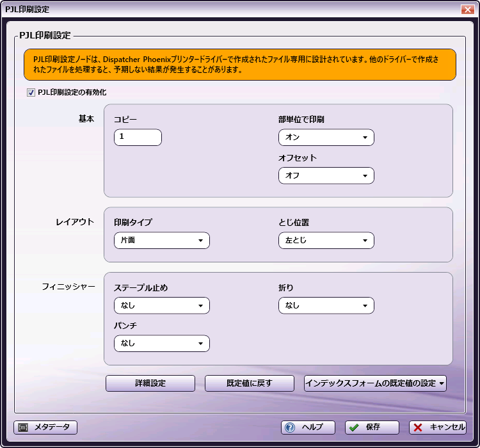Click the キャンセル button
This screenshot has height=448, width=480.
[x=438, y=427]
